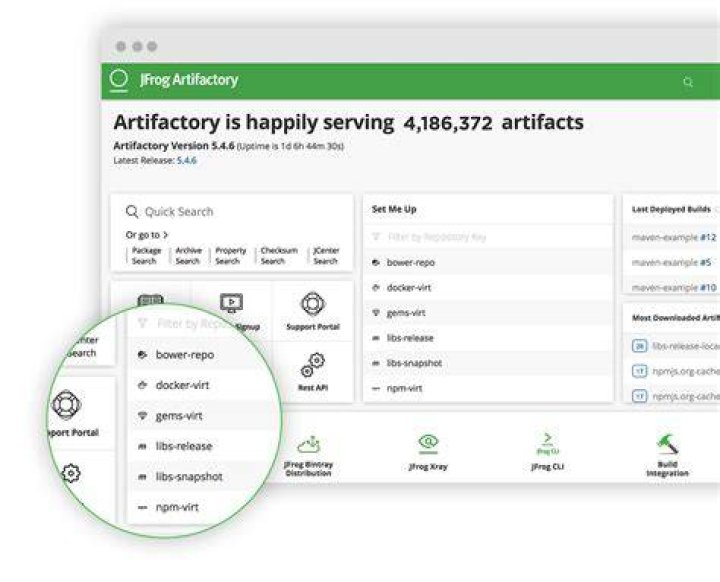Focus the Filter by Repository Key field in Set Me Up

coord(488,237)
